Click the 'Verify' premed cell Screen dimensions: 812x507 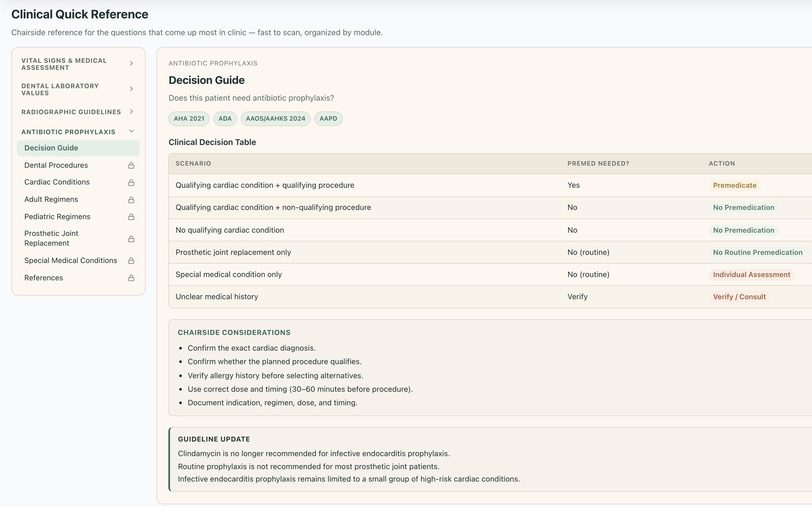point(578,297)
